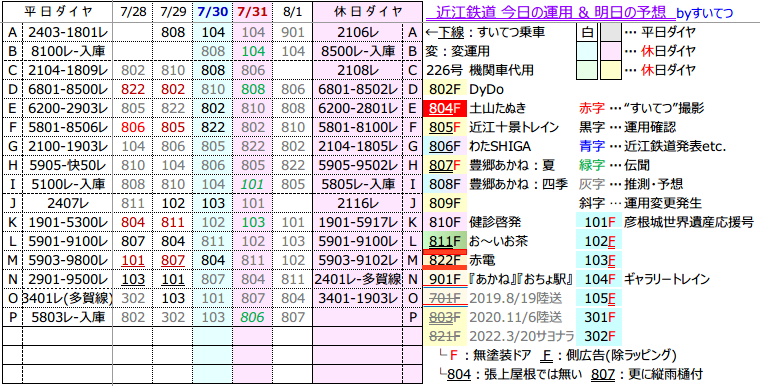Viewport: 760px width, 386px height.
Task: Click the 緑字 green-text legend entry
Action: tap(614, 165)
